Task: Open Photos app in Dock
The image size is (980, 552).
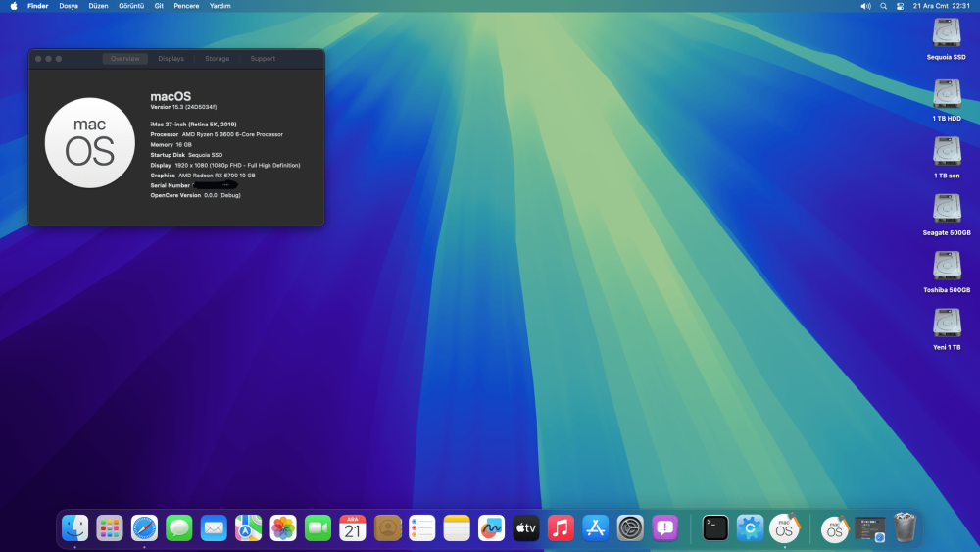Action: pyautogui.click(x=283, y=528)
